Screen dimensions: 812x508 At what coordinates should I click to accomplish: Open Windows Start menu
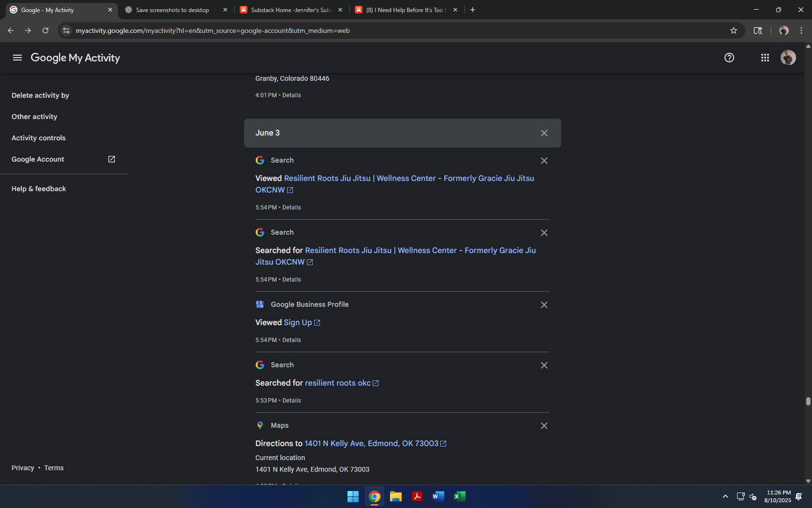click(x=353, y=496)
